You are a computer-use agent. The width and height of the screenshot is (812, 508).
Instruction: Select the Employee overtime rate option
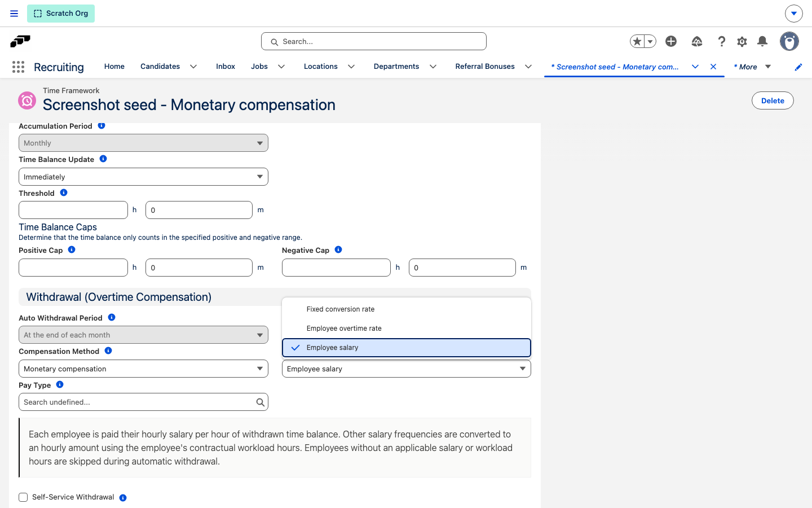[x=407, y=329]
